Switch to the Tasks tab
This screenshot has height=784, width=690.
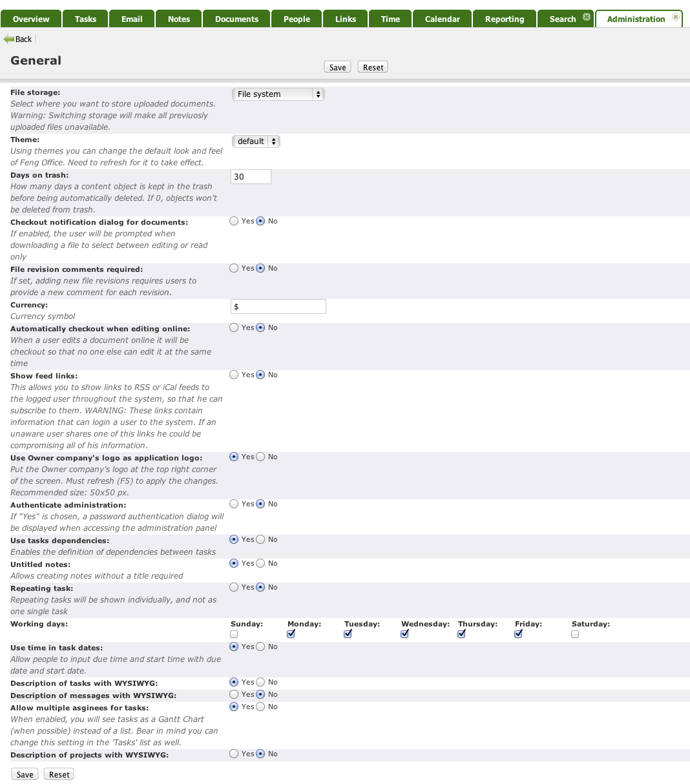[85, 19]
